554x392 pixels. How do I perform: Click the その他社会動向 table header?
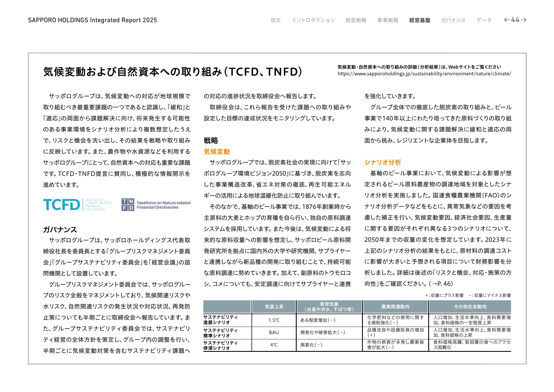(x=470, y=307)
